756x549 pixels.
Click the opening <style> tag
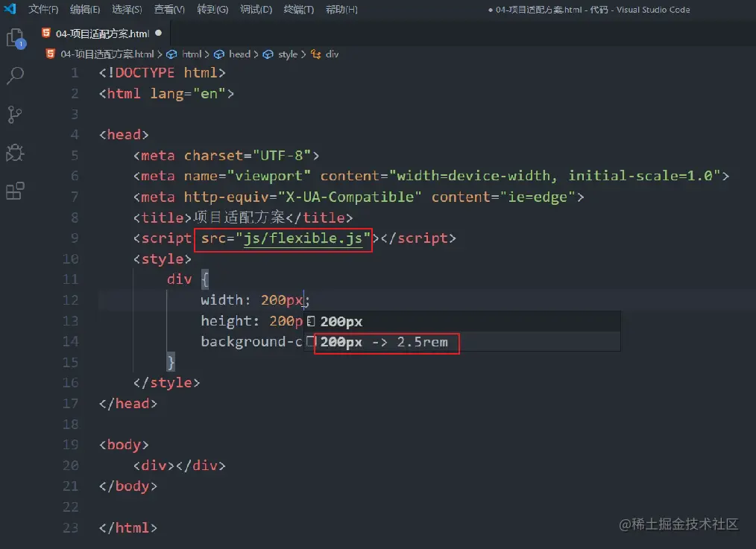pos(163,259)
